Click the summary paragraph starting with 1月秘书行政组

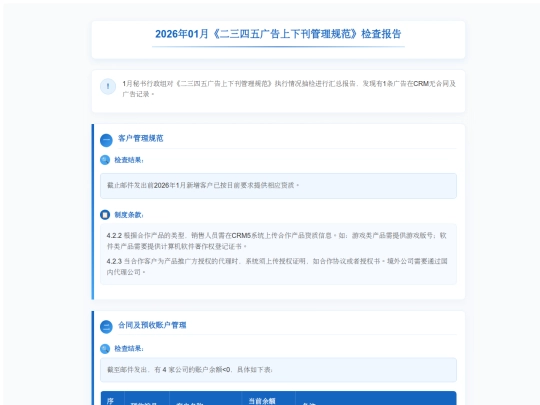pyautogui.click(x=289, y=89)
